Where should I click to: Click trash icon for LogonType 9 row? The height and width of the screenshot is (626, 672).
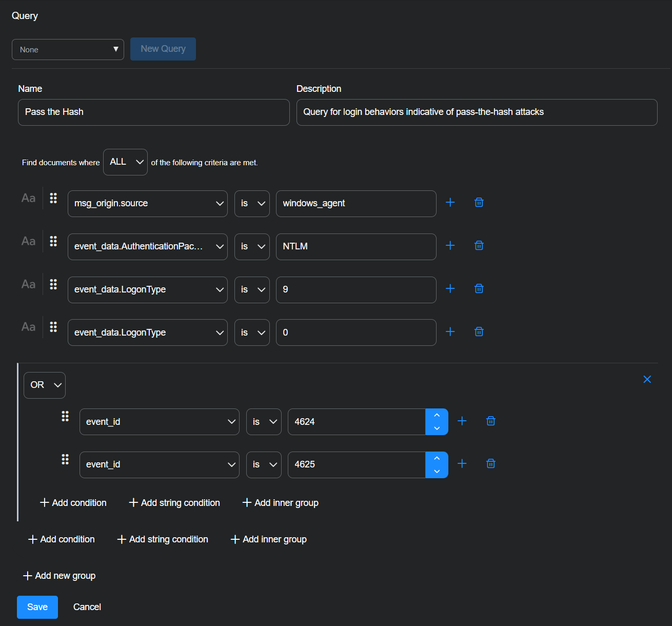(x=479, y=289)
